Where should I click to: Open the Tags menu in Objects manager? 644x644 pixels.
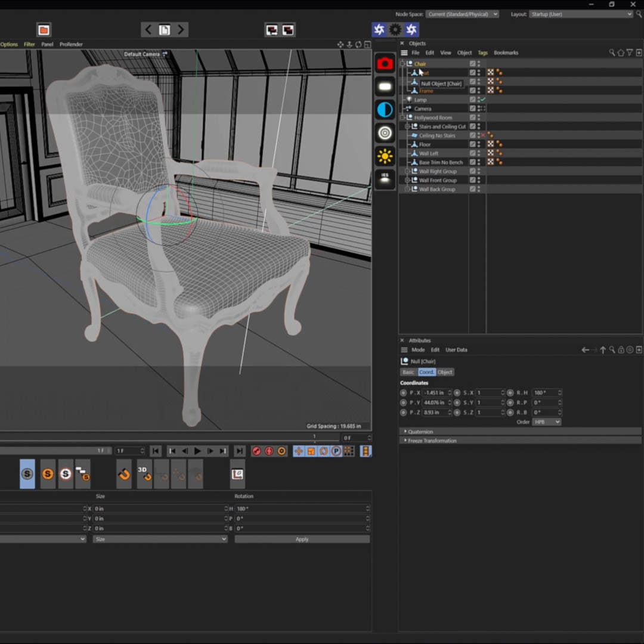point(482,52)
